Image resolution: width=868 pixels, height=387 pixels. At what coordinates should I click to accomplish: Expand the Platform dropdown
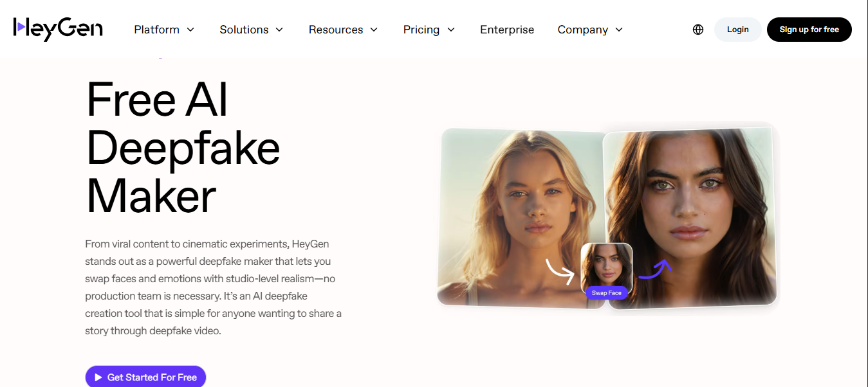[163, 29]
